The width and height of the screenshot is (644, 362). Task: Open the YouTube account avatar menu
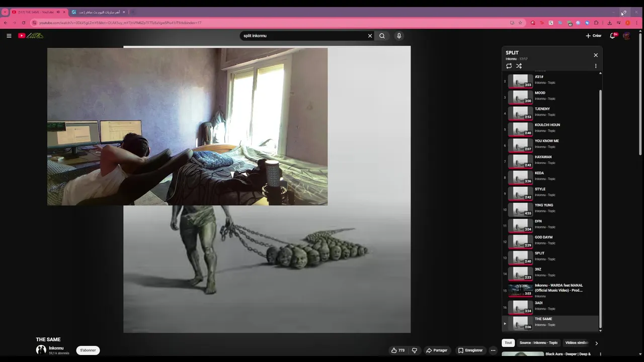tap(626, 36)
